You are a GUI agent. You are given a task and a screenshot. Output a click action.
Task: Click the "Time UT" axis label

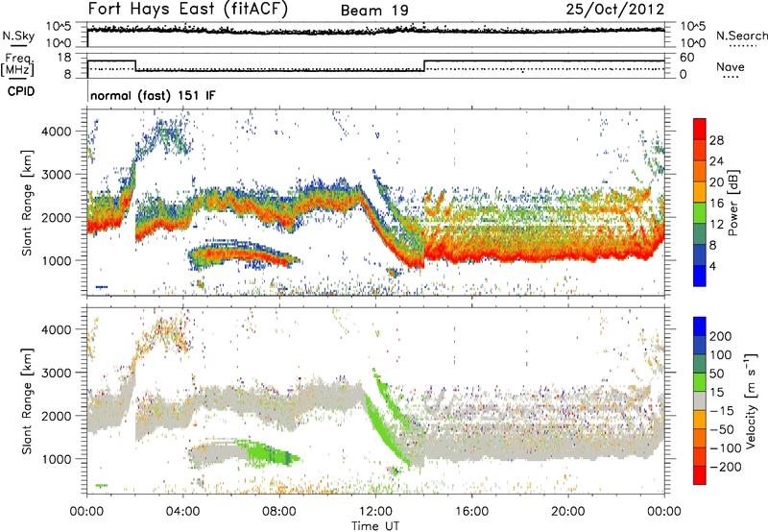click(x=375, y=526)
